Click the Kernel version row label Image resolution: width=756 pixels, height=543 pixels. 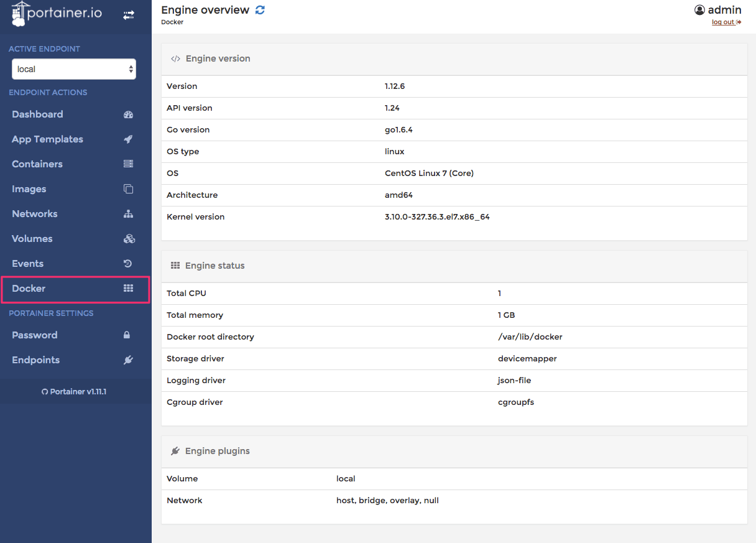pos(195,217)
